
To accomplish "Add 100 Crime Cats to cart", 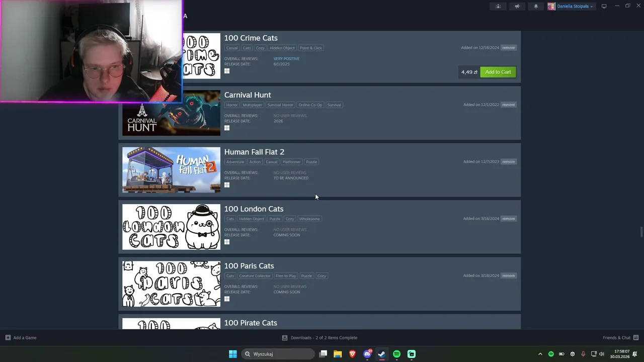I will [498, 72].
